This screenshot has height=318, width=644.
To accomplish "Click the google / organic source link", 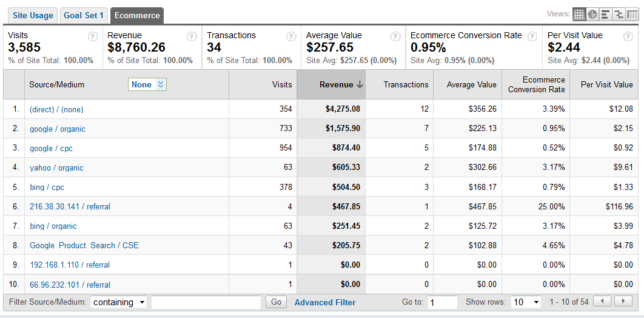I will point(58,129).
